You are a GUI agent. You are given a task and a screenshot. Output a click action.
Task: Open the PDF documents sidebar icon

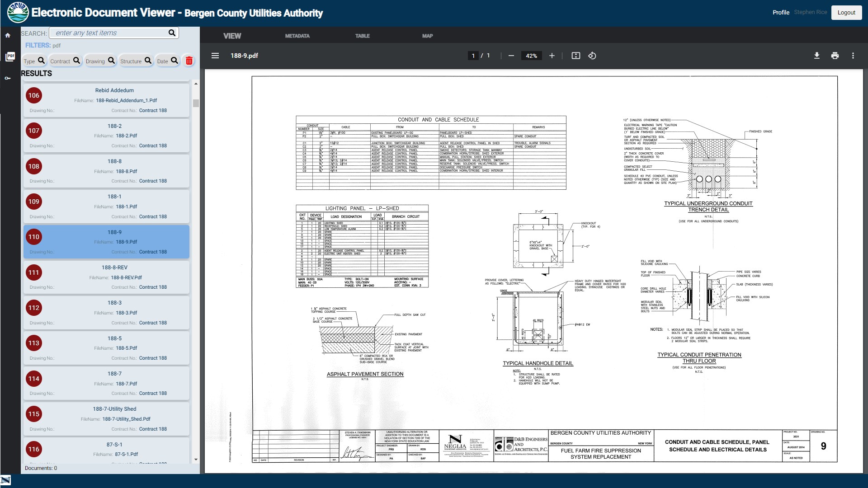coord(10,56)
